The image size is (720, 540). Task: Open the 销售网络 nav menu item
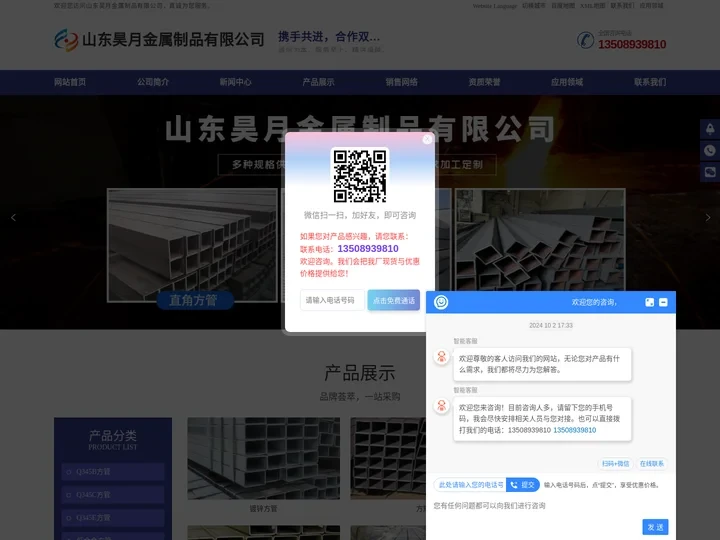pyautogui.click(x=401, y=82)
